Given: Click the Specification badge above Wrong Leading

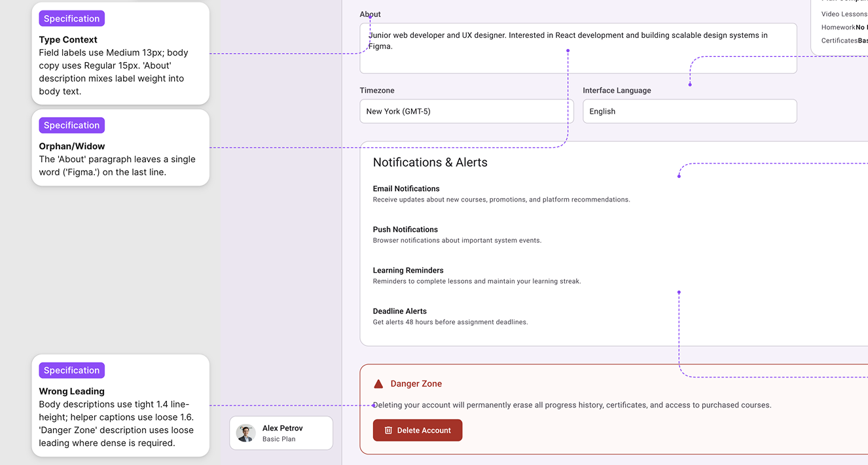Looking at the screenshot, I should [x=72, y=370].
